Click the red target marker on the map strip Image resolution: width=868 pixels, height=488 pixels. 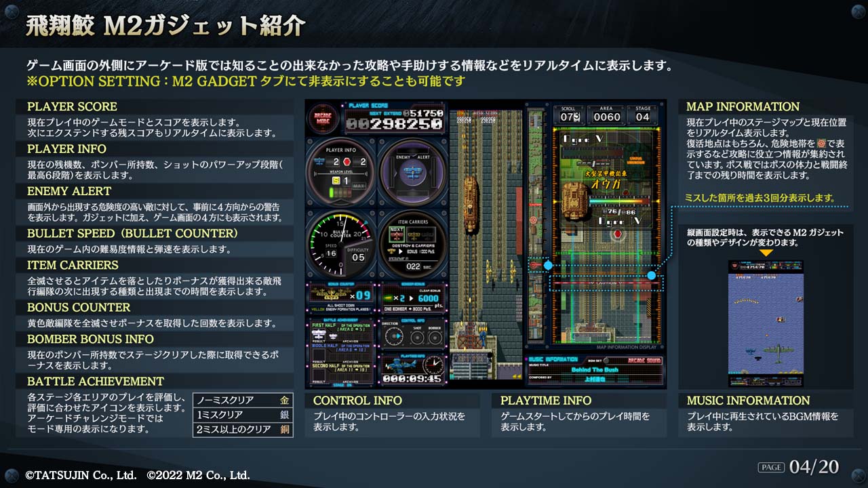534,219
